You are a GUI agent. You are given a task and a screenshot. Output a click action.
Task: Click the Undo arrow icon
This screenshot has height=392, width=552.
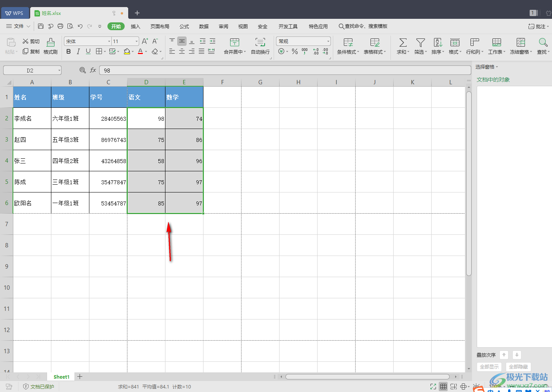click(x=80, y=26)
